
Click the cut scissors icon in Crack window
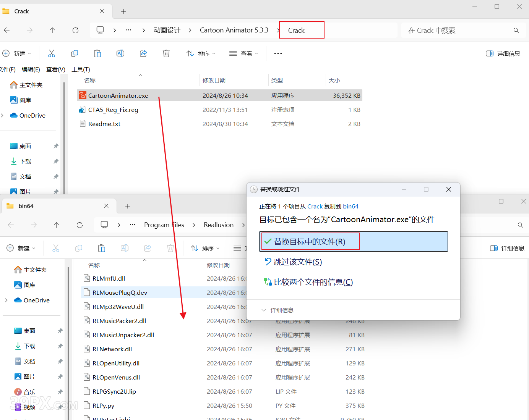52,53
